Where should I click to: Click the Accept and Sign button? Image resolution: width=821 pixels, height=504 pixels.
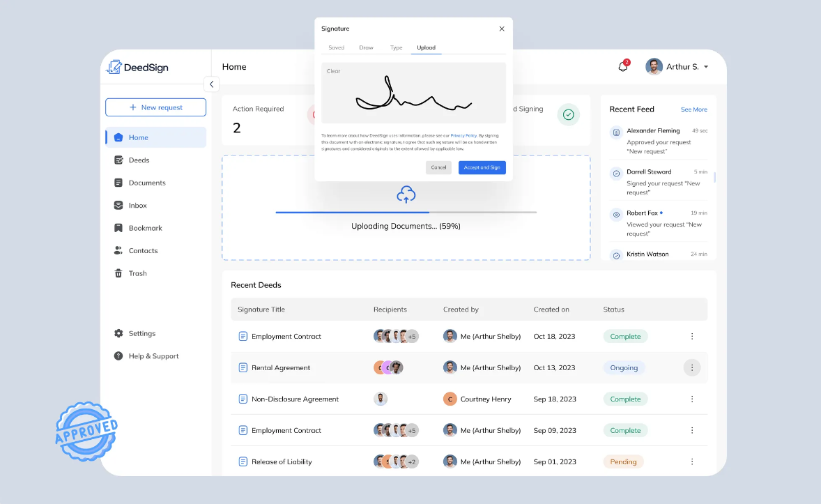(x=482, y=167)
